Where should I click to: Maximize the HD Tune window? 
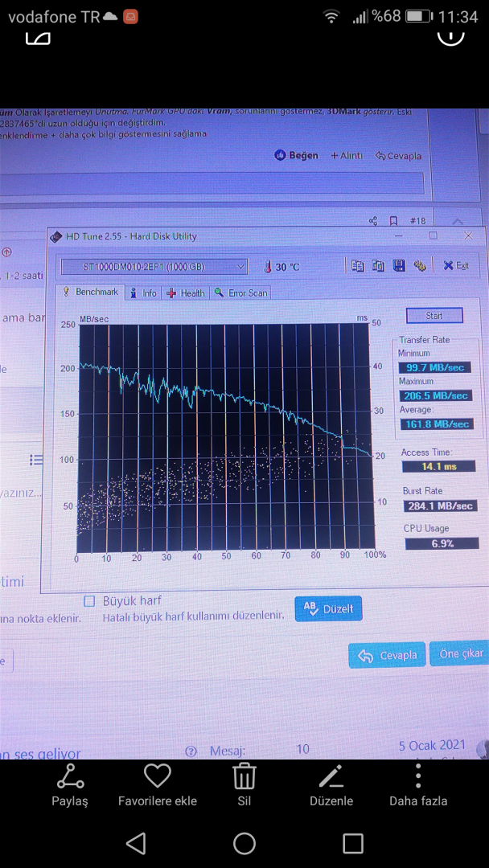coord(433,235)
